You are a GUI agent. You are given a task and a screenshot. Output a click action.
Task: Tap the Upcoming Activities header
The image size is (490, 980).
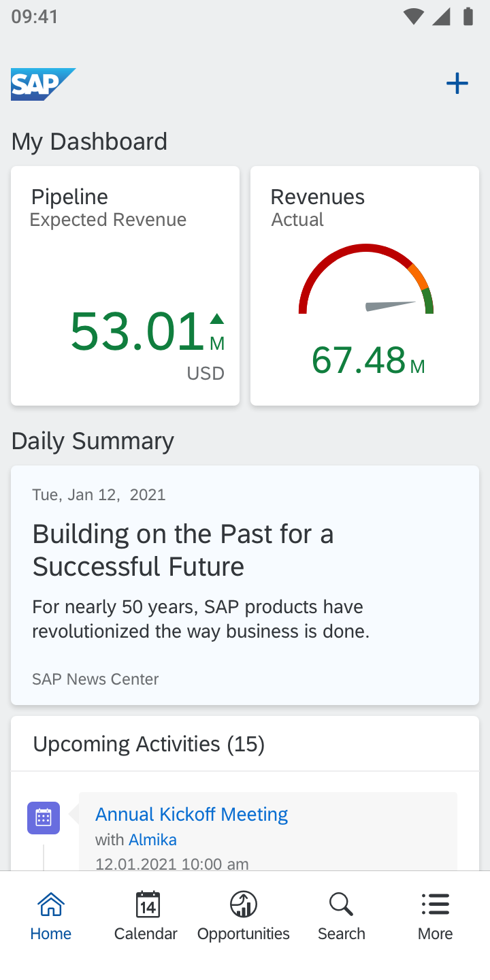coord(149,744)
